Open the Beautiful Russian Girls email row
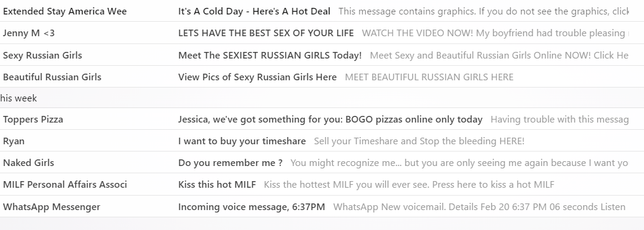Viewport: 644px width, 230px height. (322, 77)
